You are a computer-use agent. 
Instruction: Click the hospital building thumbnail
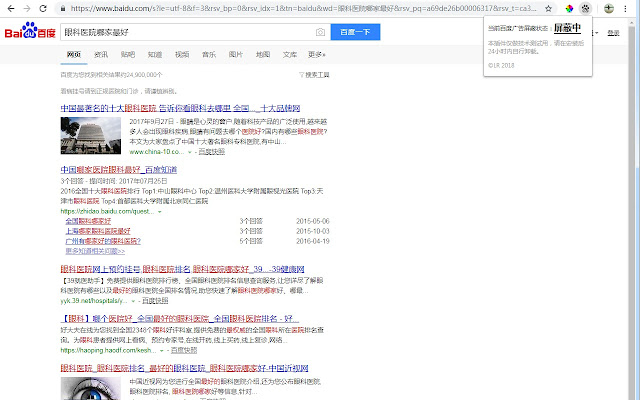[91, 136]
